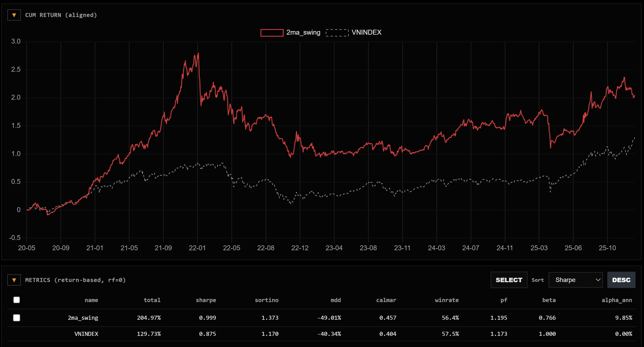Click the 2ma_swing legend label
The width and height of the screenshot is (644, 347).
pos(303,32)
